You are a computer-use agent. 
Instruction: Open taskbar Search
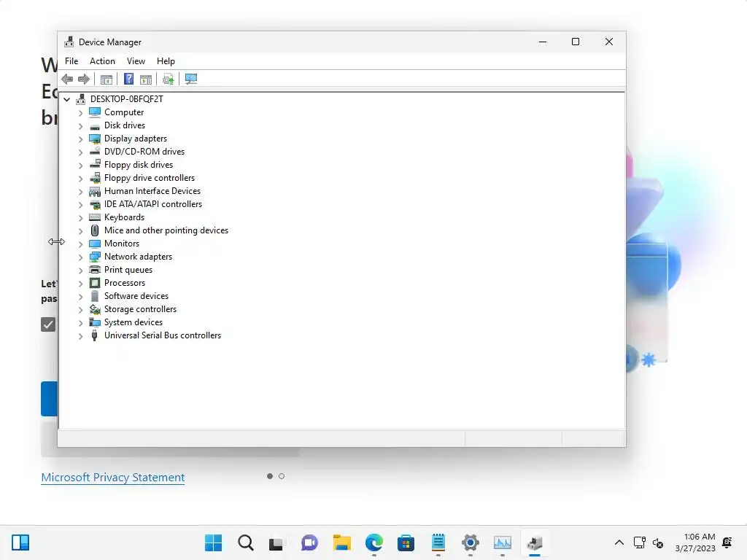click(246, 542)
